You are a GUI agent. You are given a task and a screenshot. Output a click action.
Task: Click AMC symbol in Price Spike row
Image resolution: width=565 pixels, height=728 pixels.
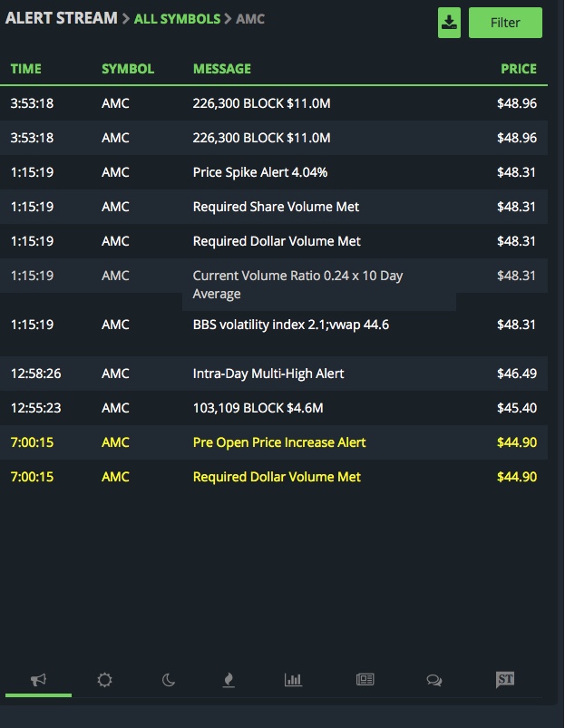[115, 172]
